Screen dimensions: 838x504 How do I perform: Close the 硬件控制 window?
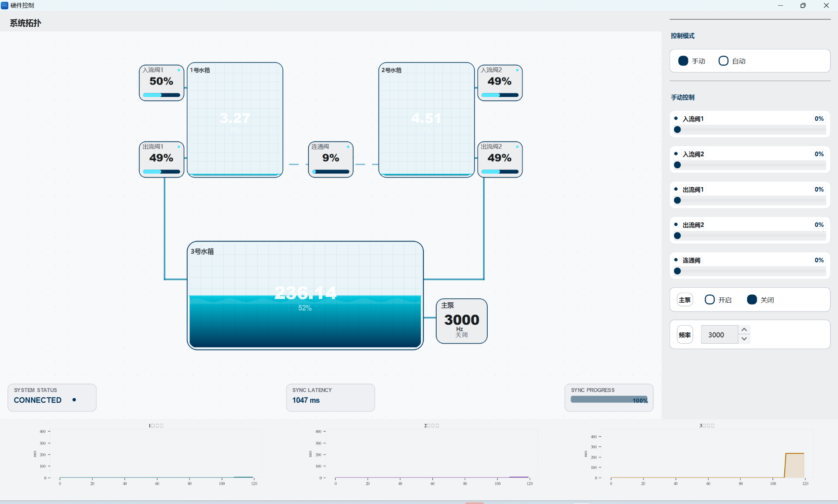[x=826, y=5]
